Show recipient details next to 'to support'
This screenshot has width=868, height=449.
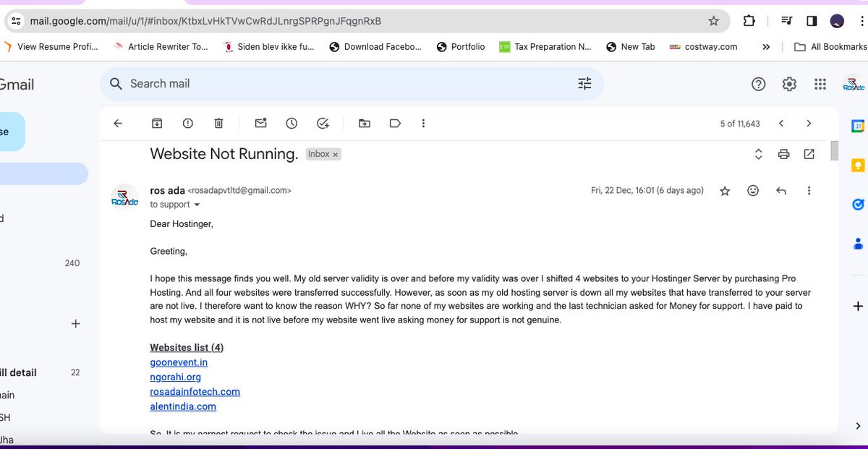point(197,205)
